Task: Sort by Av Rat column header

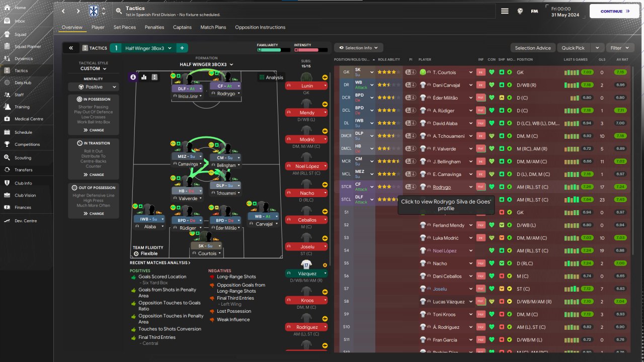Action: pyautogui.click(x=621, y=60)
